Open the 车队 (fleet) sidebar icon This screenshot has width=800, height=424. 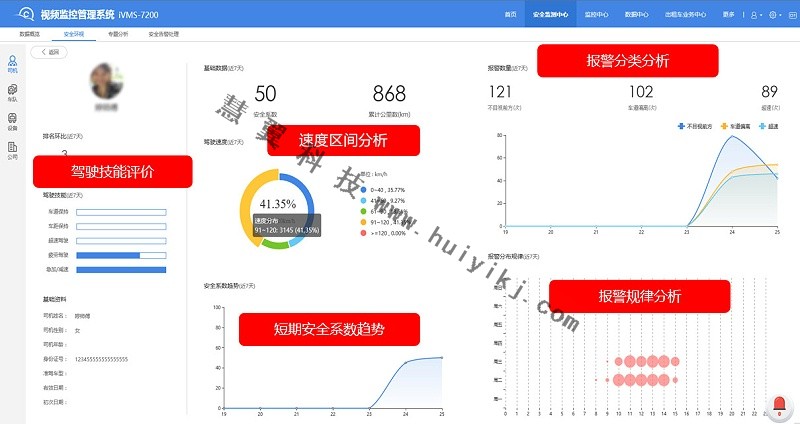[x=12, y=93]
